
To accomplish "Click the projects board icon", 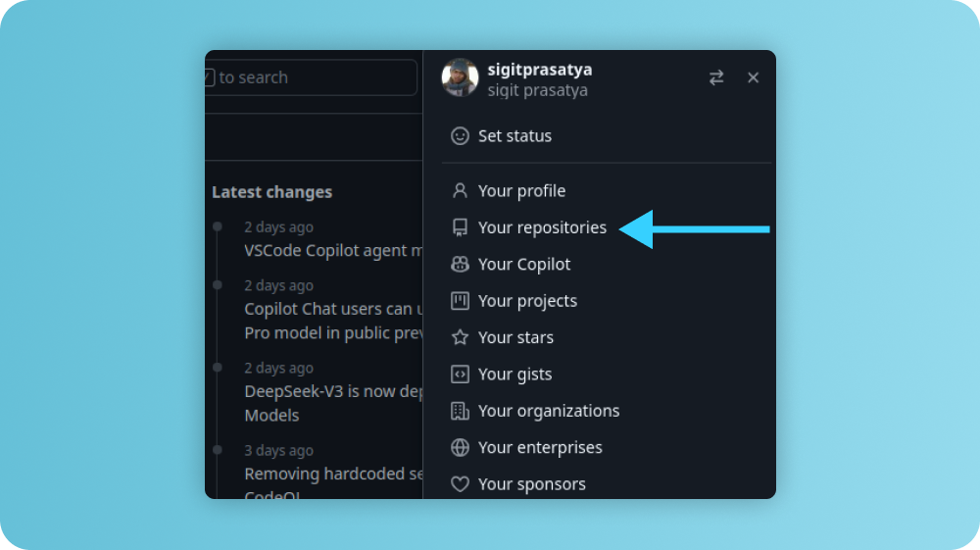I will (460, 301).
